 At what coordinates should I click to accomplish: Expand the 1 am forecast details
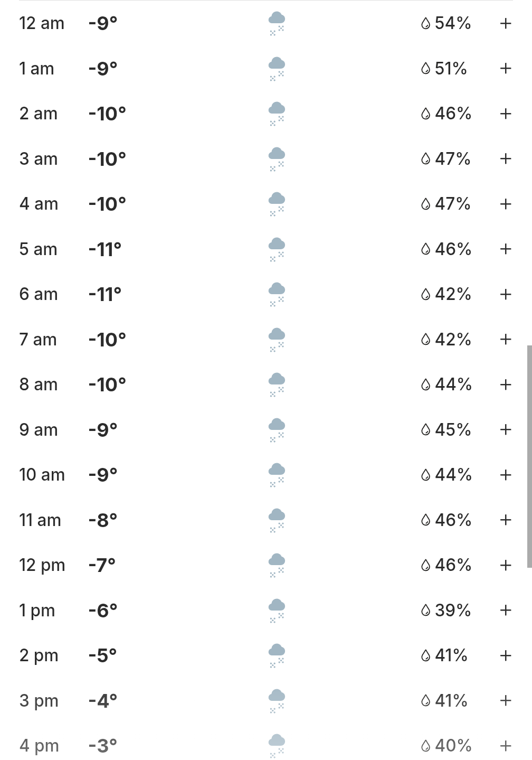coord(506,69)
